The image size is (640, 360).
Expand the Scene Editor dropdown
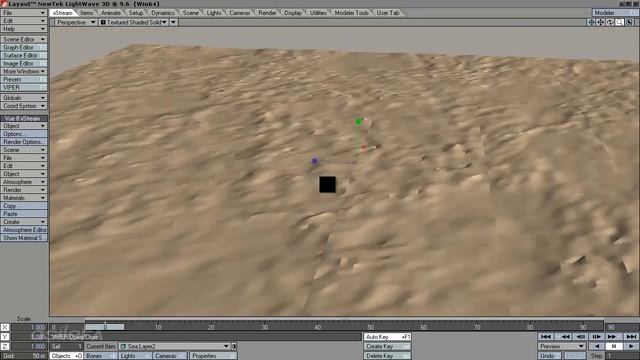coord(24,39)
